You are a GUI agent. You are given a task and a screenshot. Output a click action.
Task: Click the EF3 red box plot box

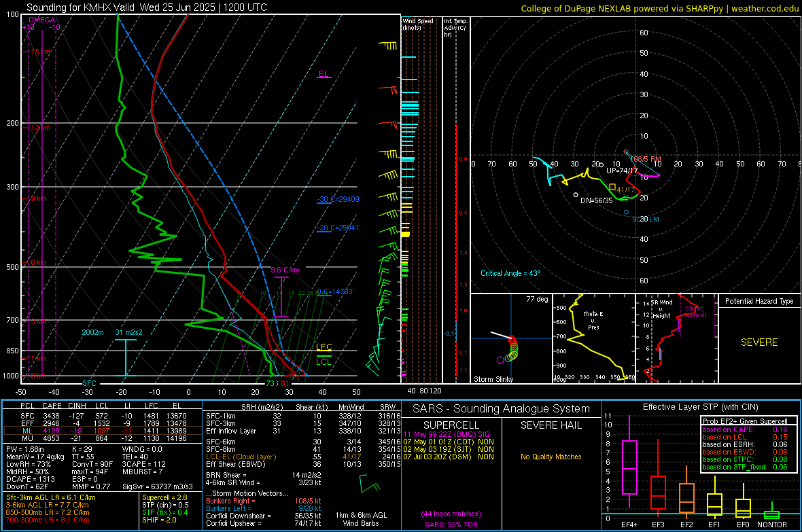pyautogui.click(x=659, y=493)
